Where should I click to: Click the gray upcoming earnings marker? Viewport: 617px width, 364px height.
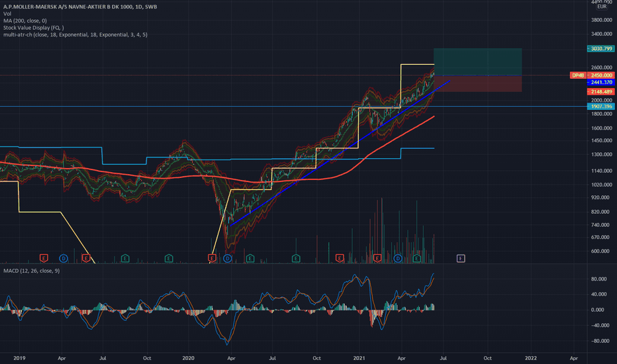[x=461, y=259]
